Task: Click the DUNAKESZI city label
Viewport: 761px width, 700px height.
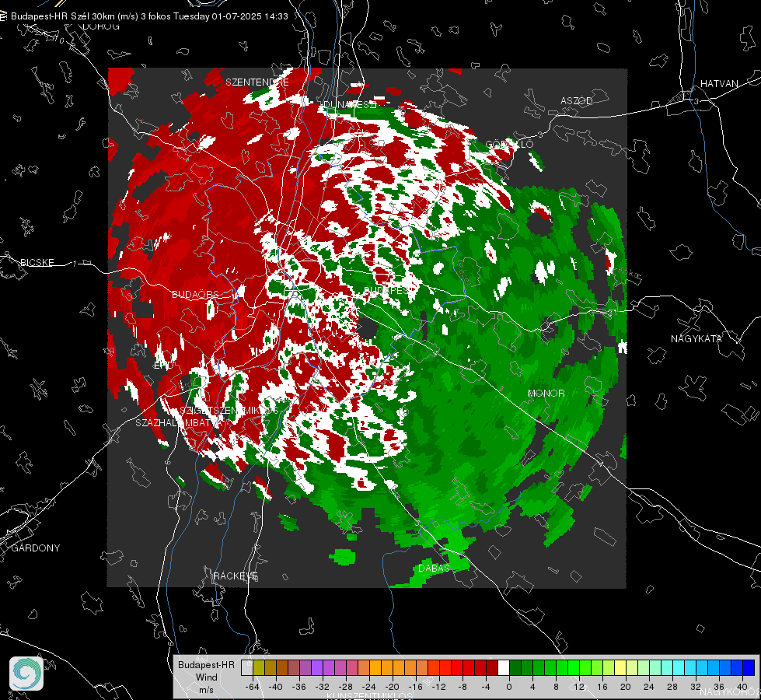Action: coord(350,104)
